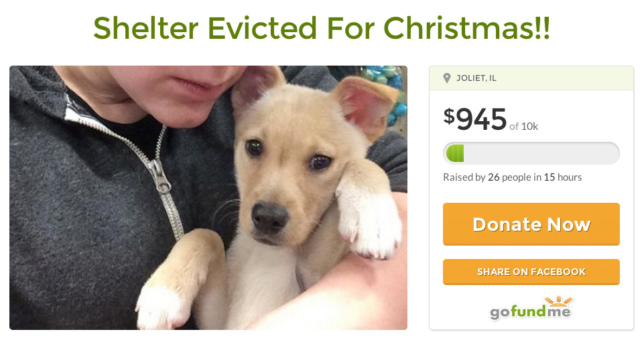The height and width of the screenshot is (344, 644).
Task: Click the green filled progress segment
Action: pyautogui.click(x=455, y=153)
